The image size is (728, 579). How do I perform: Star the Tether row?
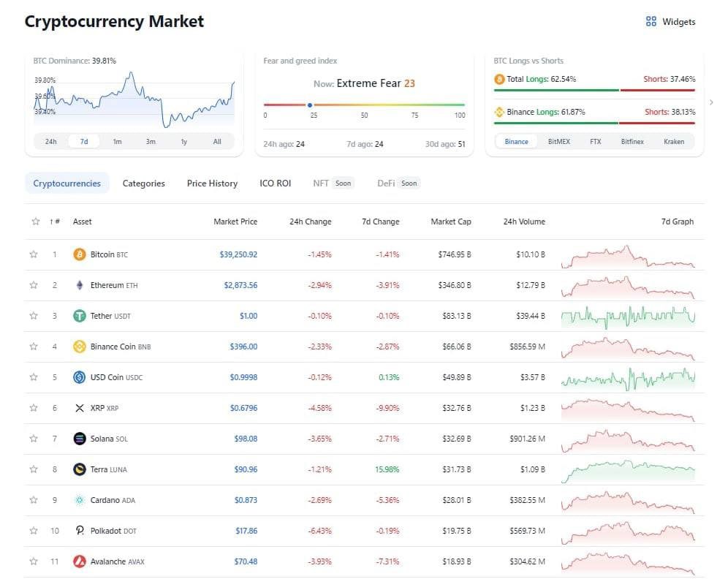(x=34, y=316)
